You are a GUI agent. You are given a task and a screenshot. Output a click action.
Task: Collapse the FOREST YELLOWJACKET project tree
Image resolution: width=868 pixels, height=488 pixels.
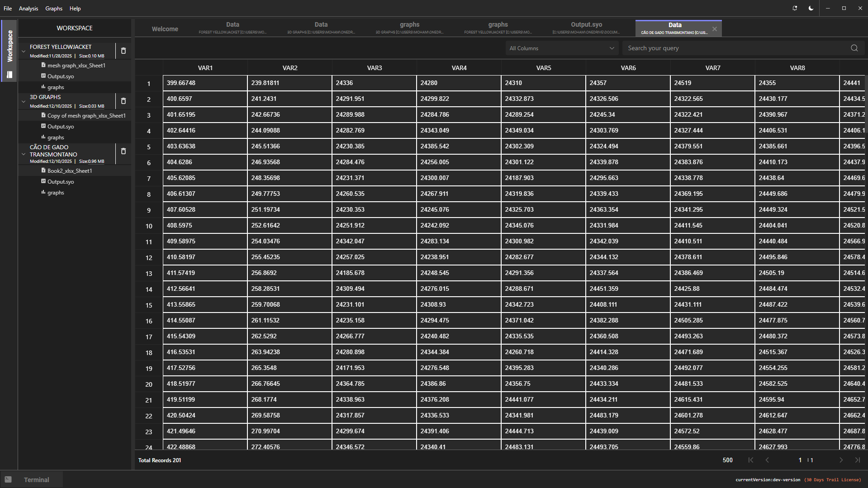click(24, 51)
